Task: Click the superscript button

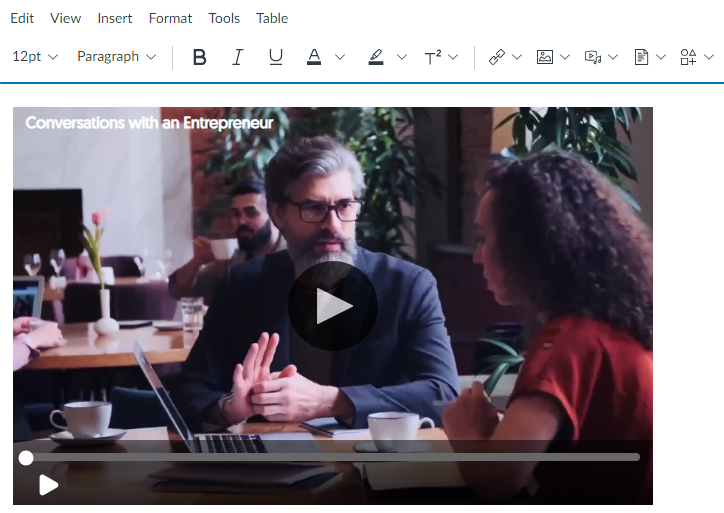Action: [x=433, y=57]
